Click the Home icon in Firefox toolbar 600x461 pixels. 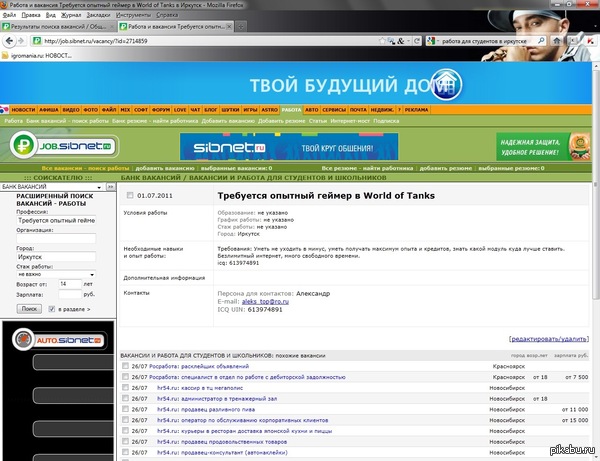557,41
